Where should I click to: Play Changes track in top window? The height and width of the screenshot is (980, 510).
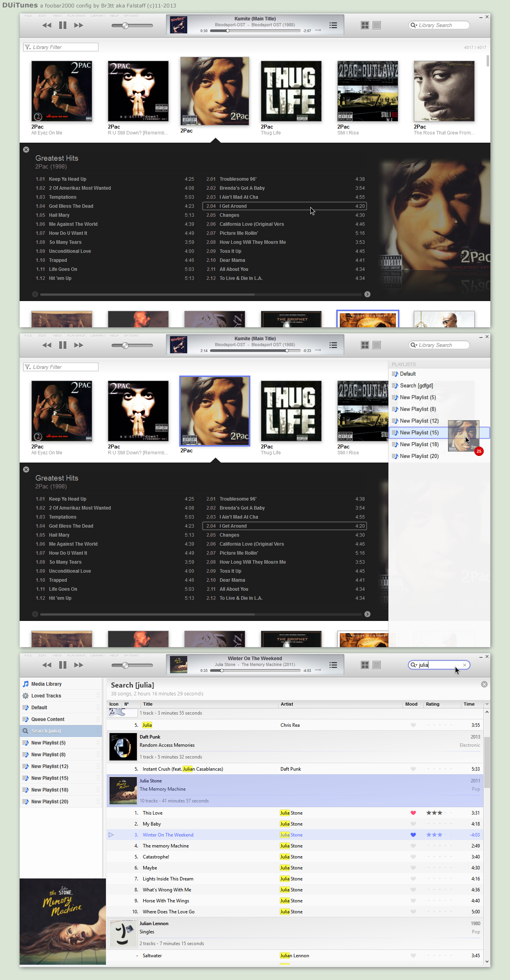coord(285,216)
